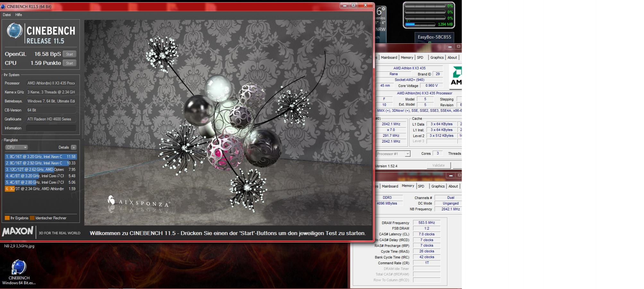Click the Channels # Dual value
644x289 pixels.
pyautogui.click(x=448, y=197)
